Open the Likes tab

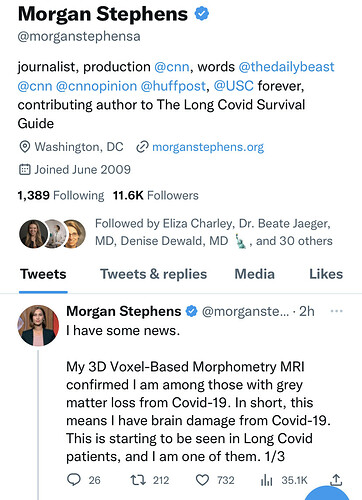pos(326,274)
